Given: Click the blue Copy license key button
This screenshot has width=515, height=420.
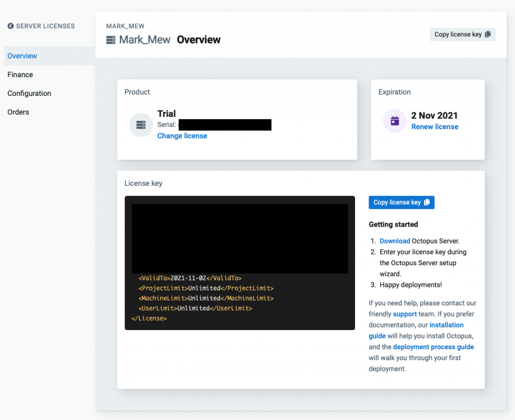Looking at the screenshot, I should 401,202.
